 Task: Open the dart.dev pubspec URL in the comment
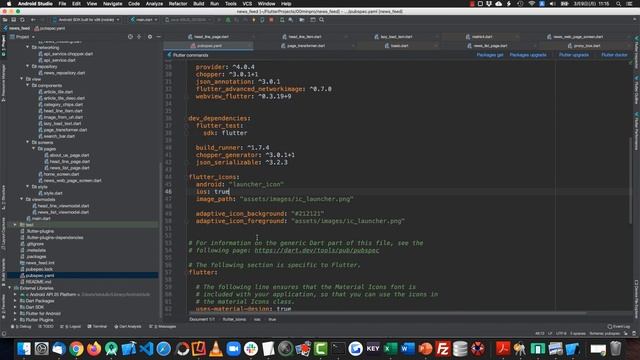point(316,250)
